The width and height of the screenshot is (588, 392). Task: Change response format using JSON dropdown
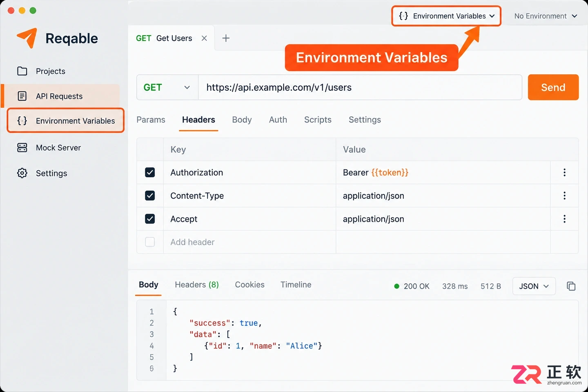click(x=534, y=286)
